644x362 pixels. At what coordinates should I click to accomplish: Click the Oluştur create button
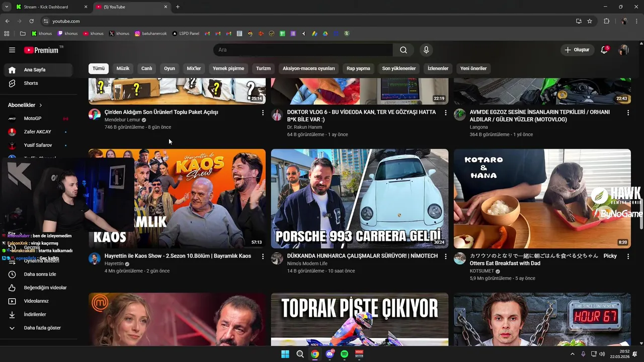[577, 50]
